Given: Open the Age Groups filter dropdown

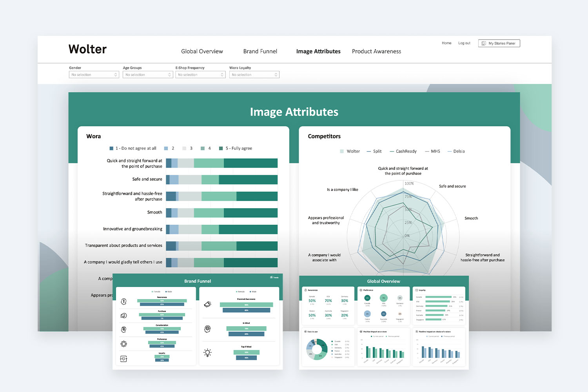Looking at the screenshot, I should click(x=148, y=74).
